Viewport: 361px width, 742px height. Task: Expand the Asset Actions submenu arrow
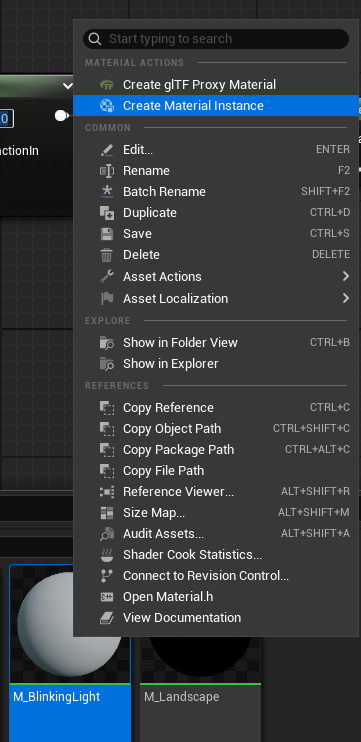click(x=346, y=276)
